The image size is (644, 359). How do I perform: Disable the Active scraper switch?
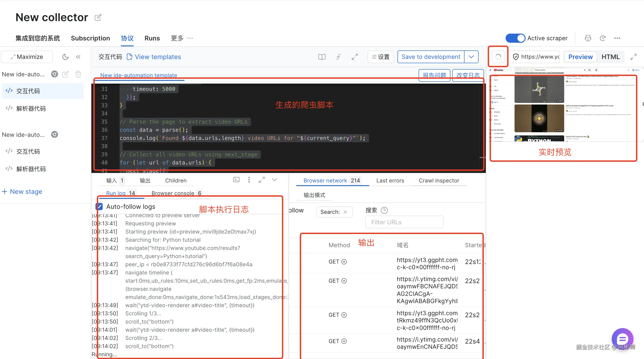pyautogui.click(x=515, y=38)
